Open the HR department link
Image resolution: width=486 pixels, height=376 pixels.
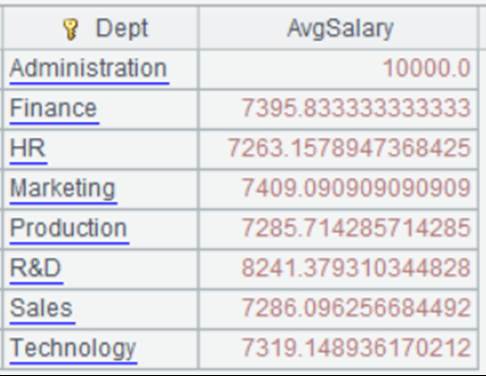click(x=28, y=149)
